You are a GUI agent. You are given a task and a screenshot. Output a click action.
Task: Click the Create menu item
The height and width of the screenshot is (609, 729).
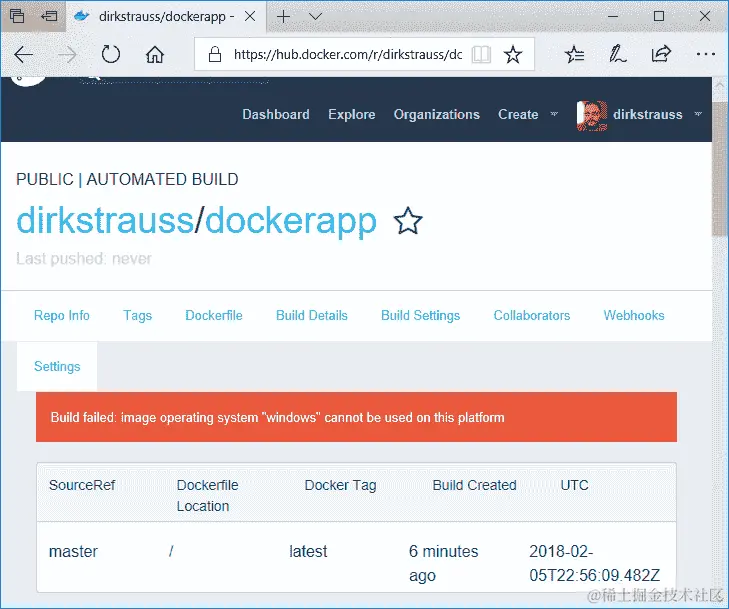(x=518, y=114)
